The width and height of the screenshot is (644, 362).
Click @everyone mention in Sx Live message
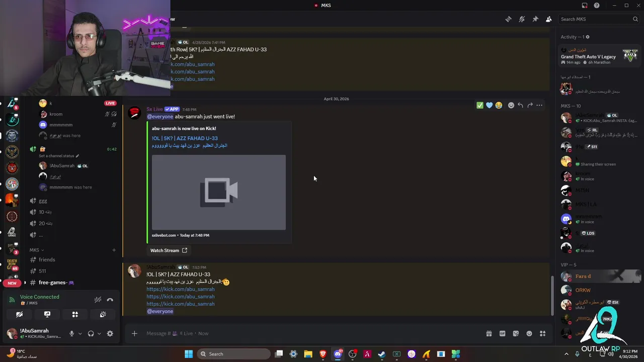pyautogui.click(x=160, y=117)
